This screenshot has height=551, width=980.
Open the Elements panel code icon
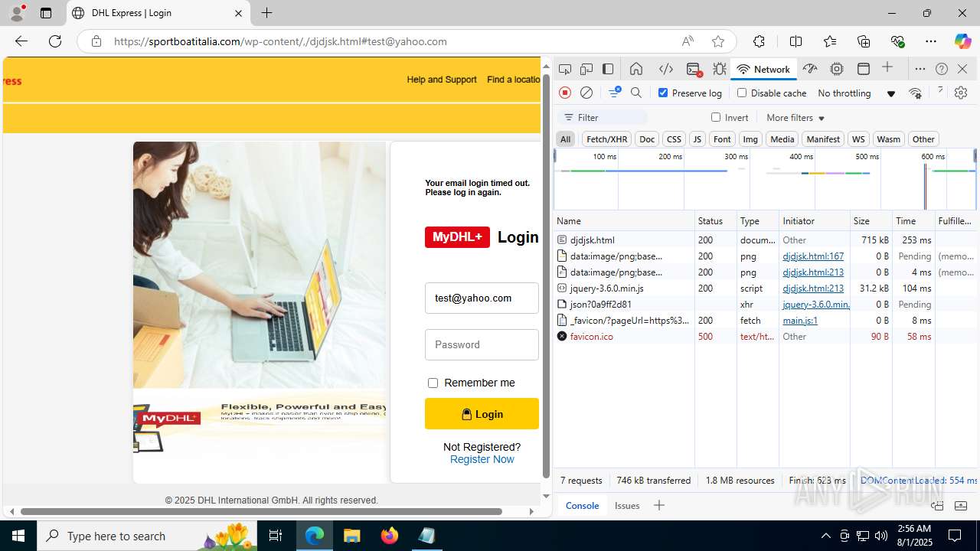click(666, 69)
